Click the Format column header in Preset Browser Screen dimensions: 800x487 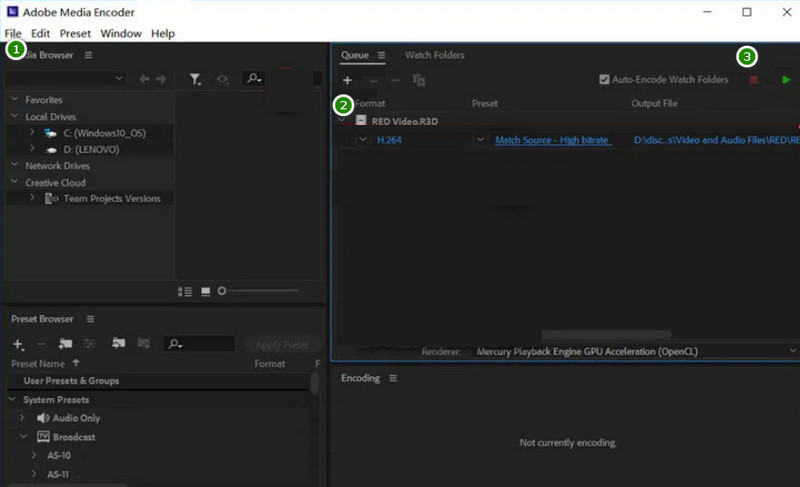(x=270, y=364)
